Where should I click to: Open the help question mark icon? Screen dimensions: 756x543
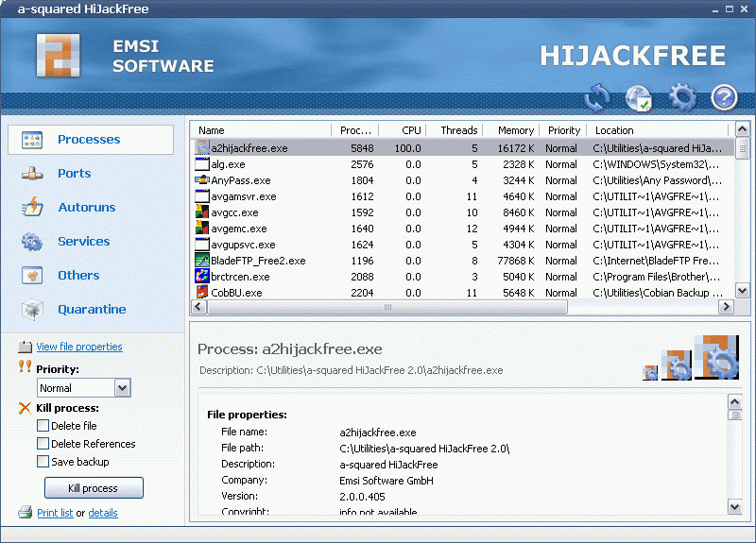pos(724,97)
